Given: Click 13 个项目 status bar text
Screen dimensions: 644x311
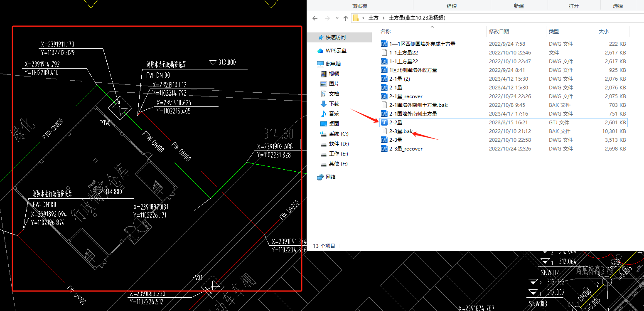Looking at the screenshot, I should [324, 246].
